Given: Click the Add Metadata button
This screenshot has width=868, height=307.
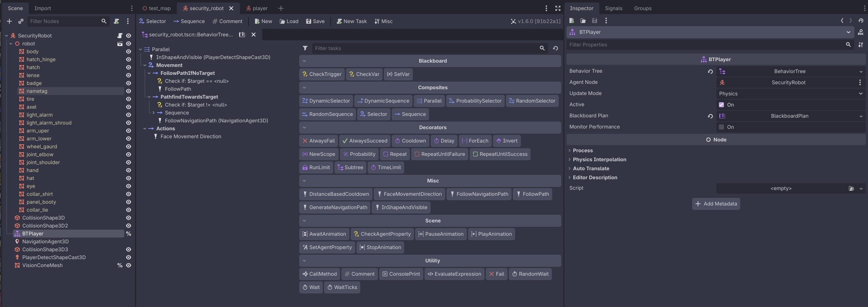Looking at the screenshot, I should (716, 204).
